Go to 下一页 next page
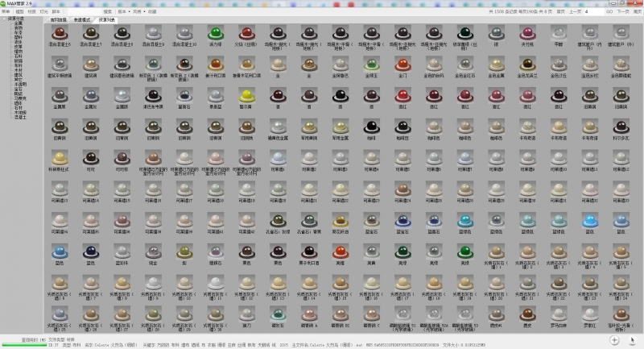Screen dimensions: 644x349 tap(623, 12)
